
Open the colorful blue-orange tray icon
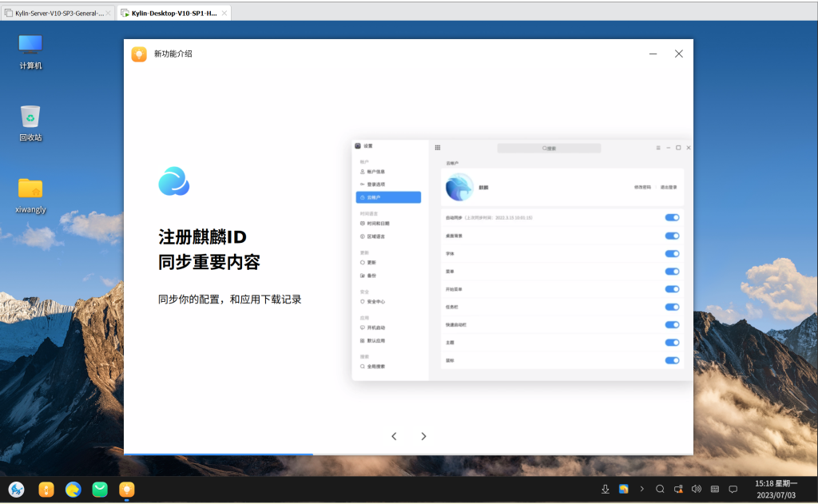(623, 490)
